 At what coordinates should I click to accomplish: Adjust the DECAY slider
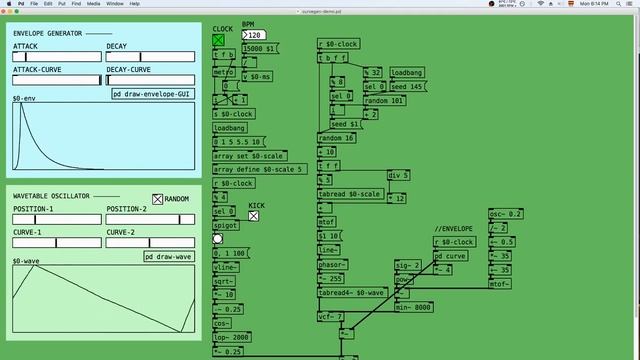pyautogui.click(x=150, y=56)
